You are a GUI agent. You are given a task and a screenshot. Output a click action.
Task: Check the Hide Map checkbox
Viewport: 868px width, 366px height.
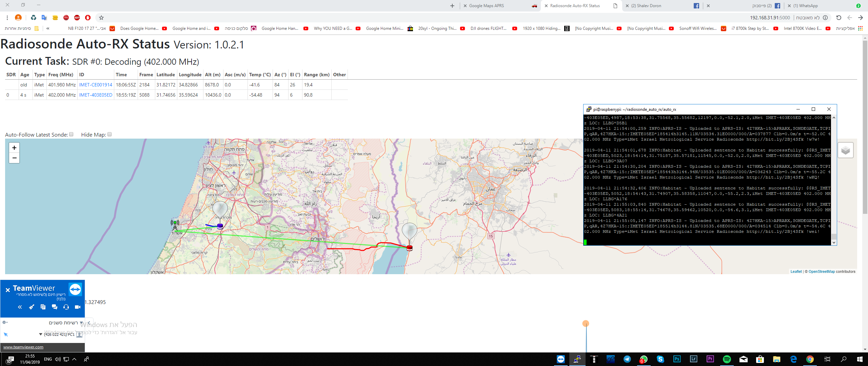(109, 134)
